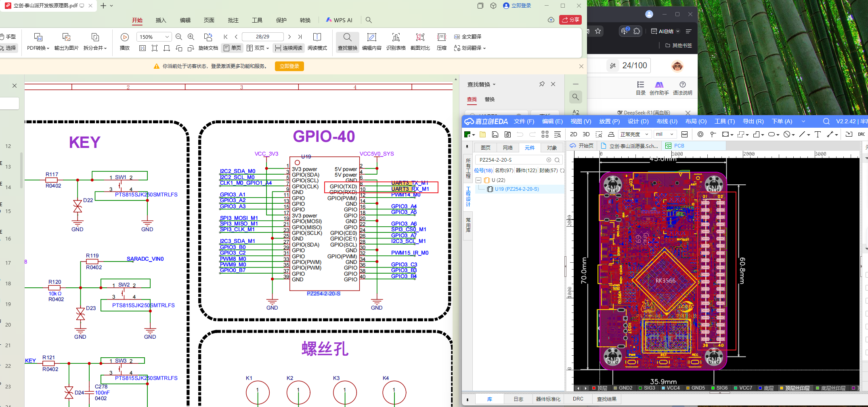Open the Insert tab in WPS
The height and width of the screenshot is (407, 868).
point(161,20)
